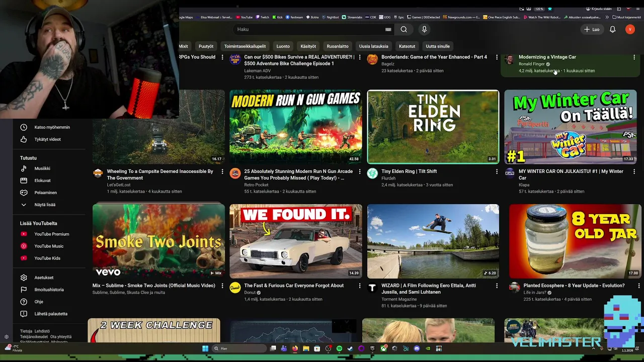644x362 pixels.
Task: Open options menu for Fast & Furious Car video
Action: [359, 286]
